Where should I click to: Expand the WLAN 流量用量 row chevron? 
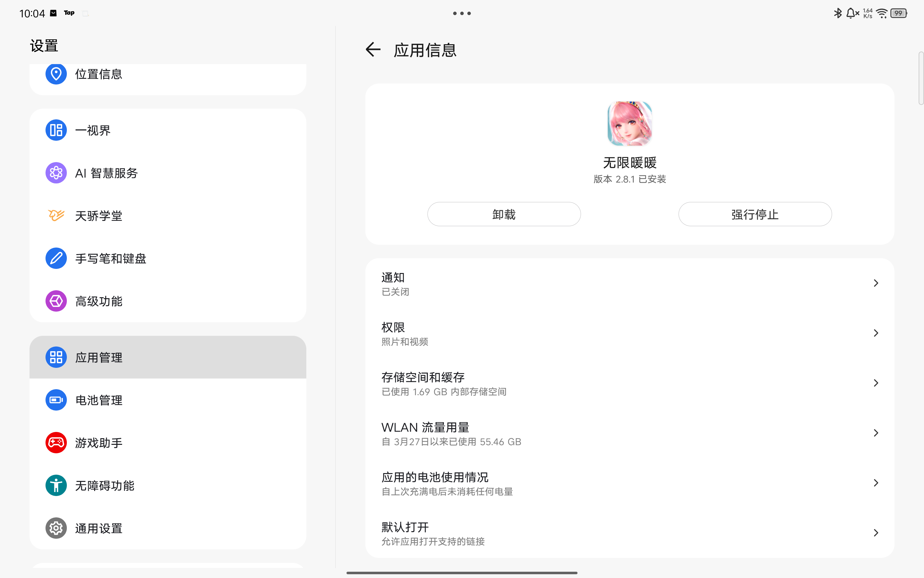[876, 433]
